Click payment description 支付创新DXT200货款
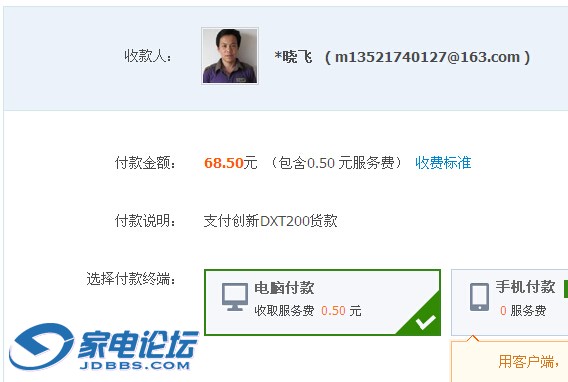Viewport: 568px width, 382px height. (x=270, y=221)
